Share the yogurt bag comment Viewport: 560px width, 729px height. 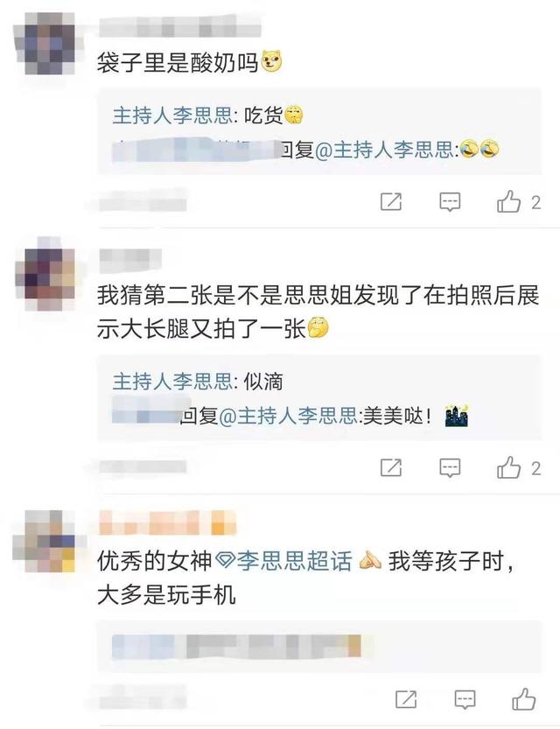pos(391,201)
